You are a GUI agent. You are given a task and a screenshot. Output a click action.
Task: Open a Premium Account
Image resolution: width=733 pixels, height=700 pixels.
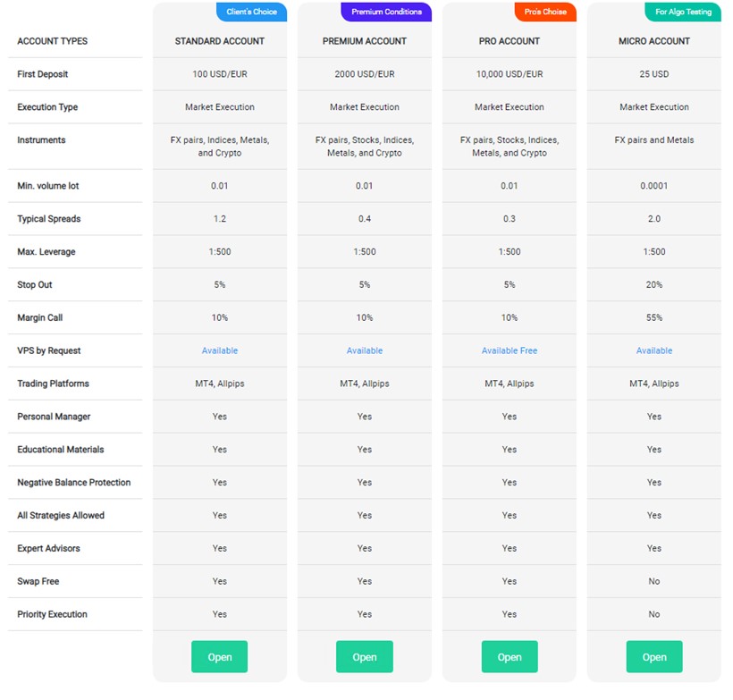pos(364,656)
